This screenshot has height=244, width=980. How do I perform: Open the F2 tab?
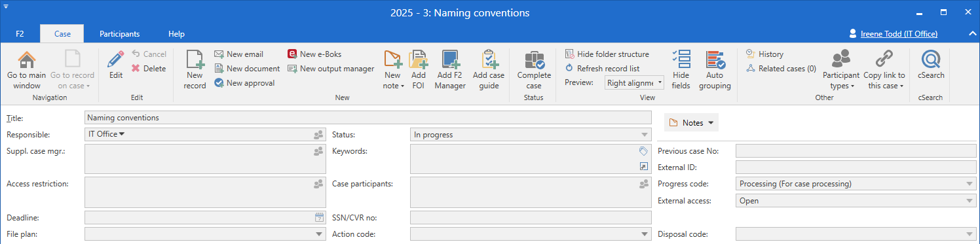coord(20,34)
